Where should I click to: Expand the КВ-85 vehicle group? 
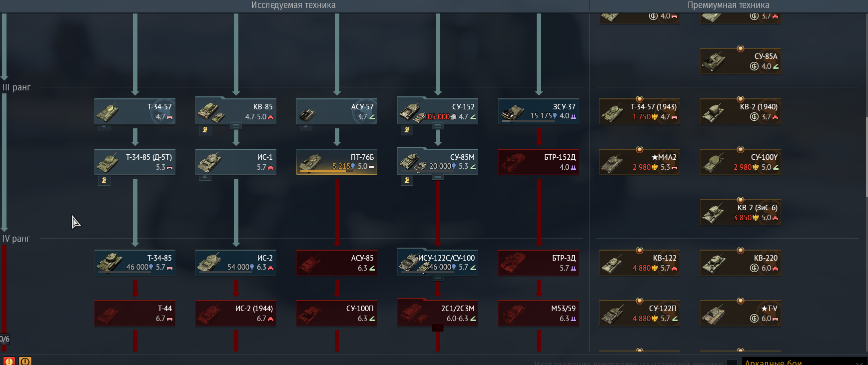click(x=236, y=126)
